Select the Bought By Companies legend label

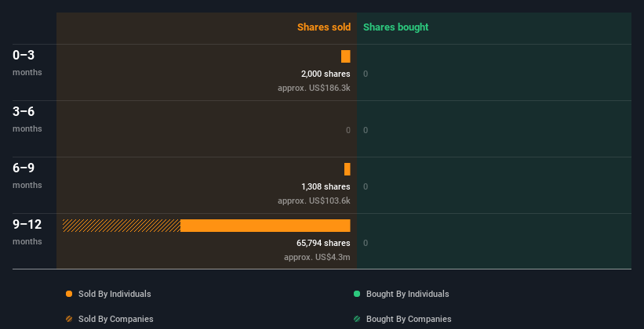click(409, 319)
